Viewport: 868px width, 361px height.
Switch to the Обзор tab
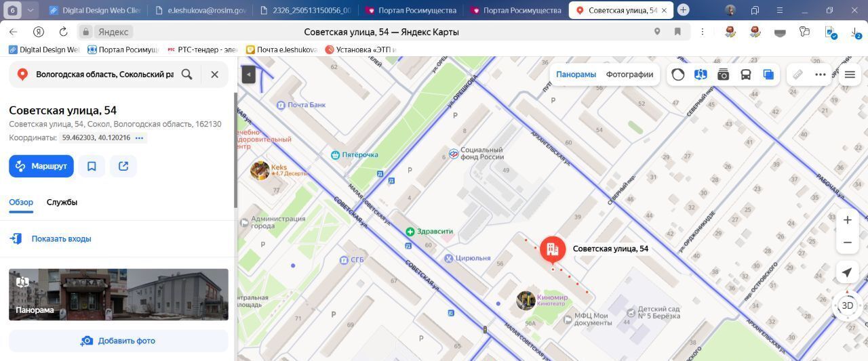[21, 203]
